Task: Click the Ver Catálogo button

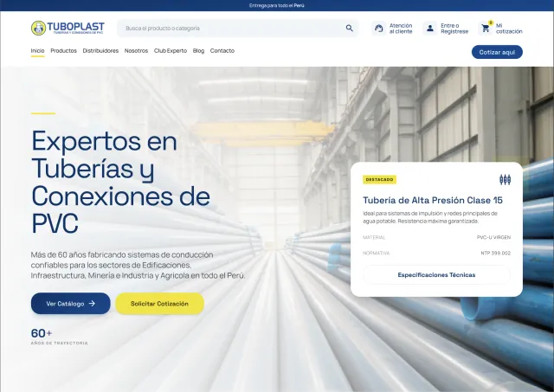Action: click(71, 304)
